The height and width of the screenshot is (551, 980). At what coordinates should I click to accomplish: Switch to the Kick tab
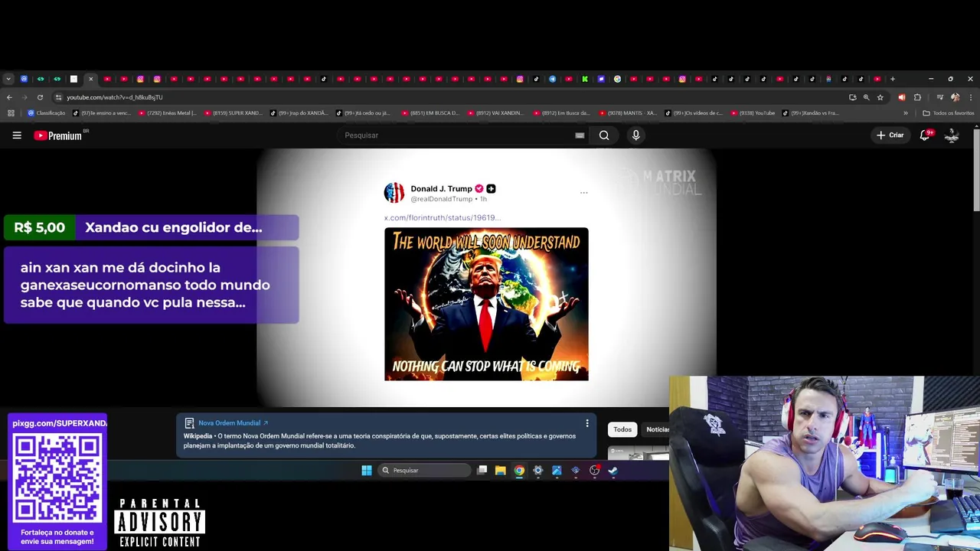(585, 79)
